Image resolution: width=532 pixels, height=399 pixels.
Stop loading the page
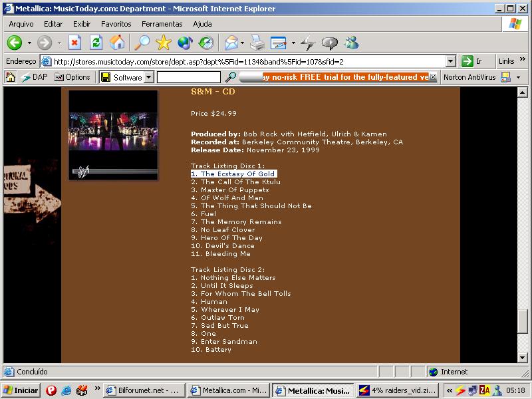coord(74,43)
